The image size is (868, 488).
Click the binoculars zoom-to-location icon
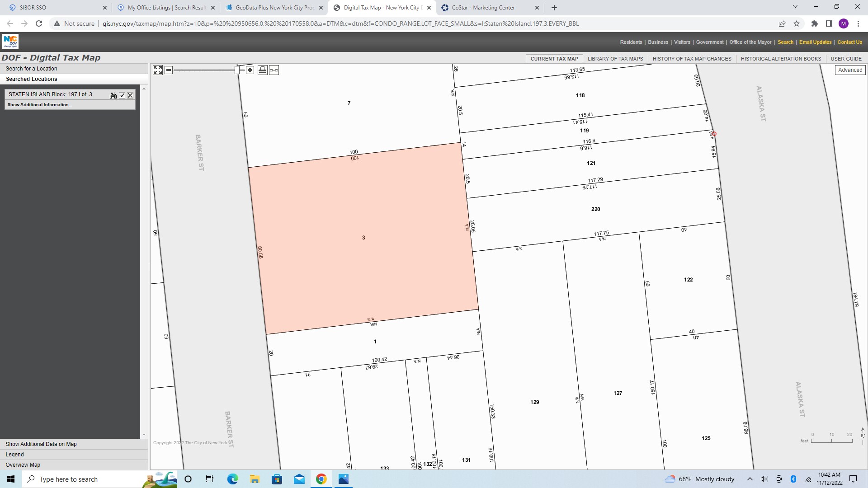[113, 95]
